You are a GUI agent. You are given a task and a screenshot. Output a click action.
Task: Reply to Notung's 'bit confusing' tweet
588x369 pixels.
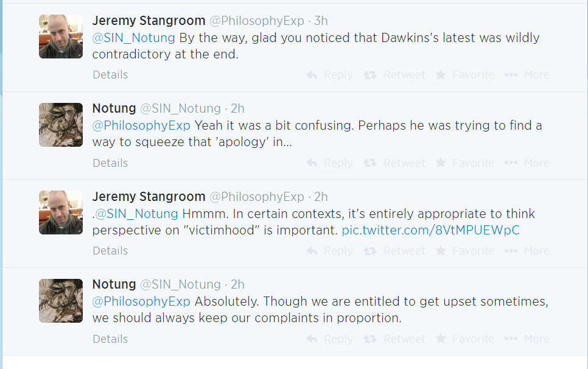[329, 163]
